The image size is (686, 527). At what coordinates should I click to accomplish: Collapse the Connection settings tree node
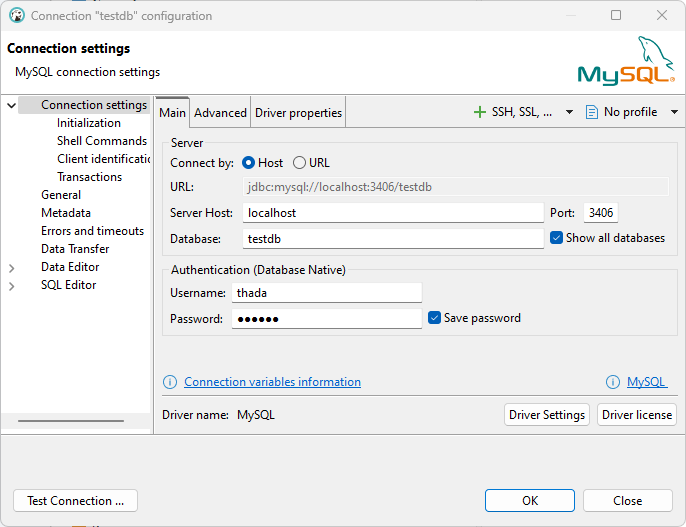(12, 105)
